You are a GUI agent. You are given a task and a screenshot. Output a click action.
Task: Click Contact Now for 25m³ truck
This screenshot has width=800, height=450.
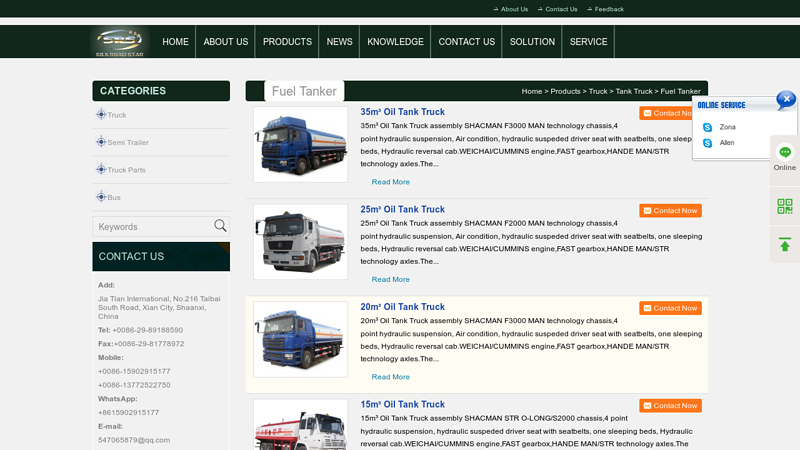click(670, 211)
